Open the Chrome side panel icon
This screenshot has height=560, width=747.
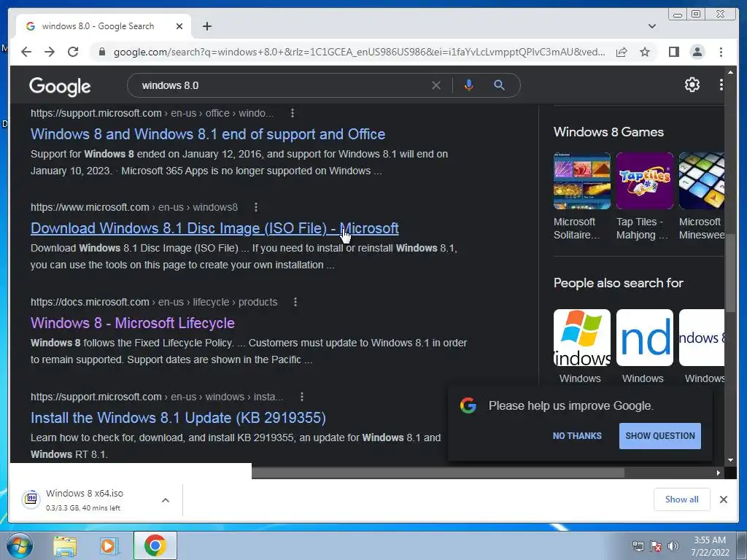pyautogui.click(x=673, y=52)
